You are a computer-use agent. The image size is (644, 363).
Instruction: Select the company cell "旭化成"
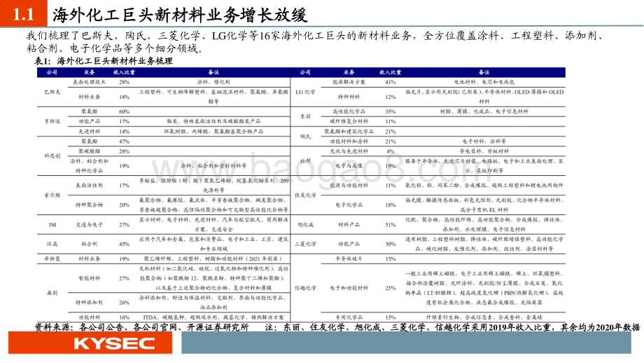point(305,225)
